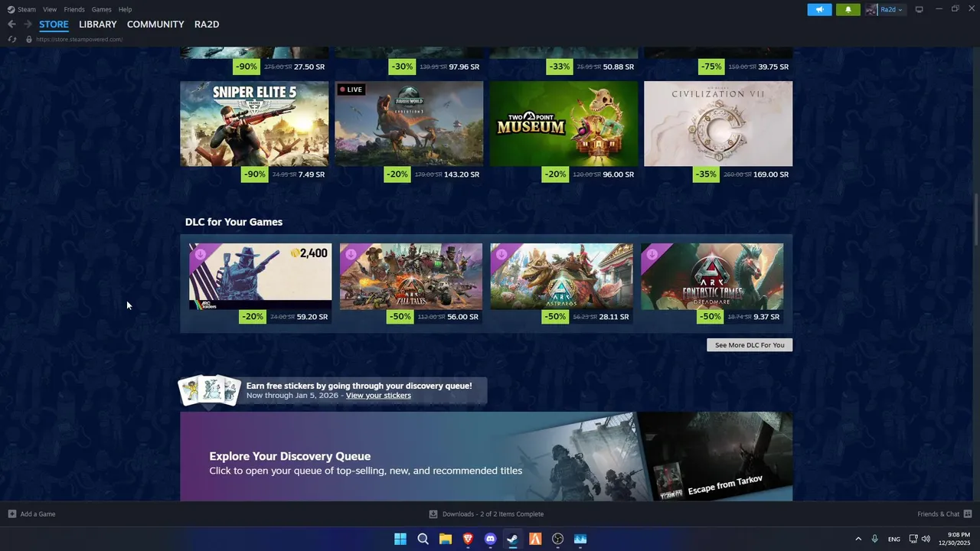980x551 pixels.
Task: Open ARK Fantastic Tames Dreadmare DLC
Action: coord(712,276)
